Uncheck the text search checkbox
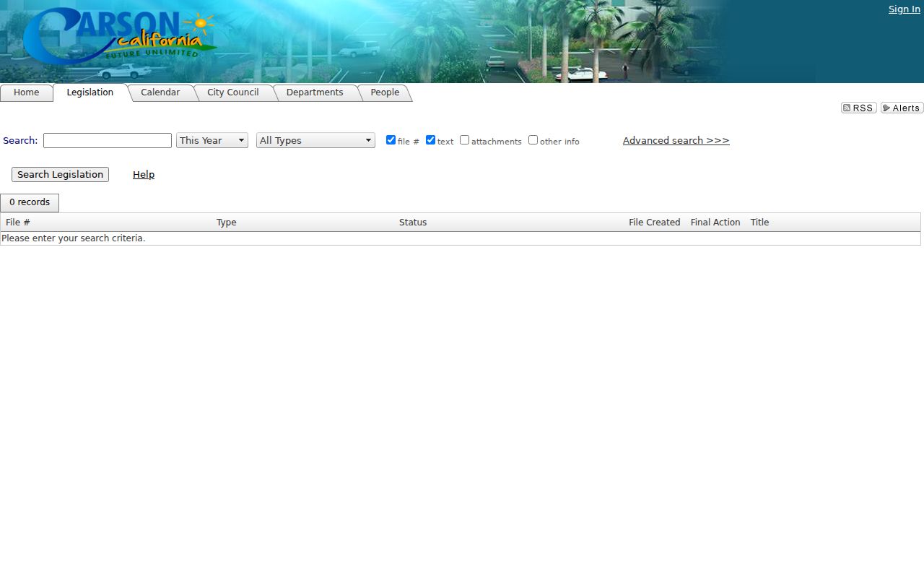924x578 pixels. [430, 140]
